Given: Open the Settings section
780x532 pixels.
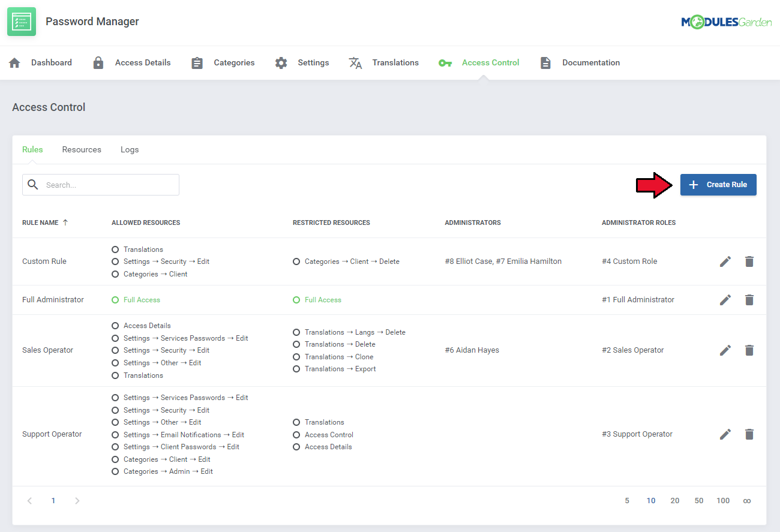Looking at the screenshot, I should (x=302, y=63).
